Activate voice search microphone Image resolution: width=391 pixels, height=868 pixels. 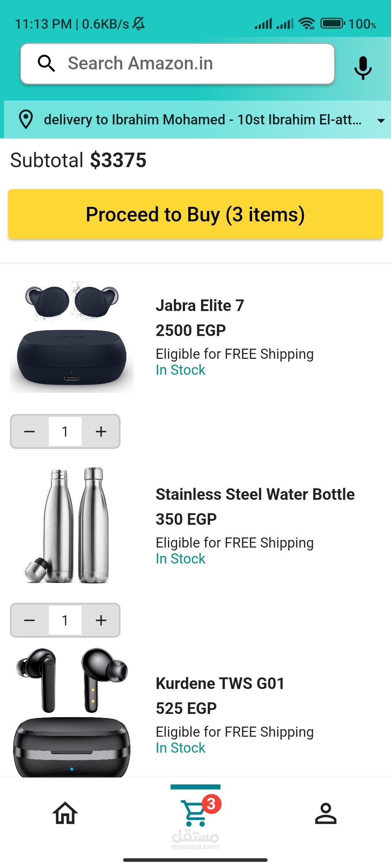363,68
